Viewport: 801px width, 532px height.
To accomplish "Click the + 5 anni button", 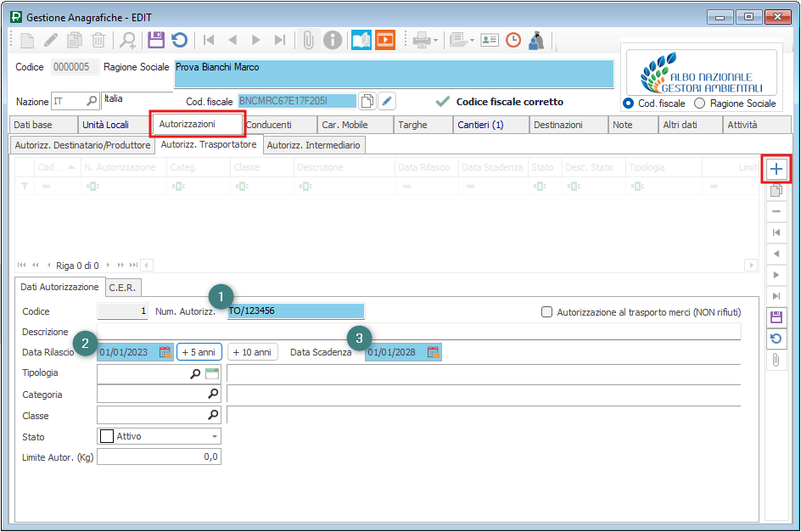I will pos(199,352).
